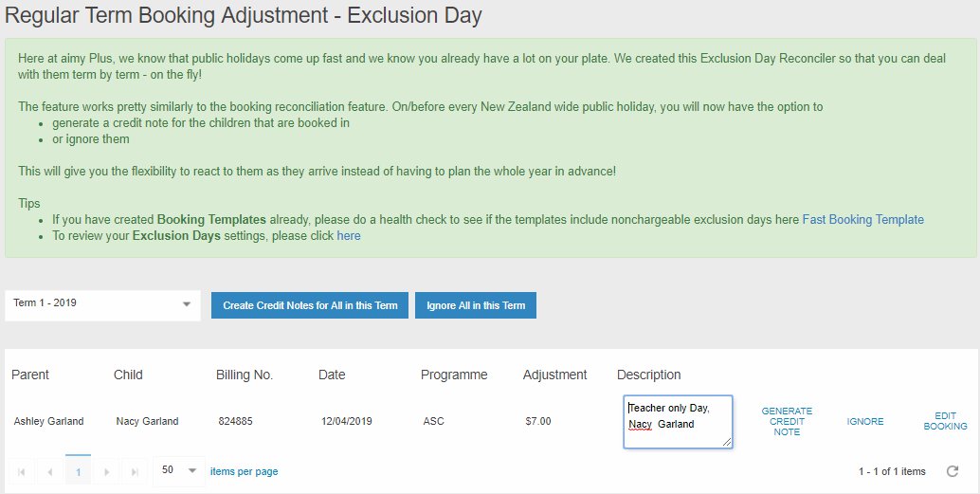Image resolution: width=980 pixels, height=494 pixels.
Task: Go to last page arrow
Action: [134, 471]
